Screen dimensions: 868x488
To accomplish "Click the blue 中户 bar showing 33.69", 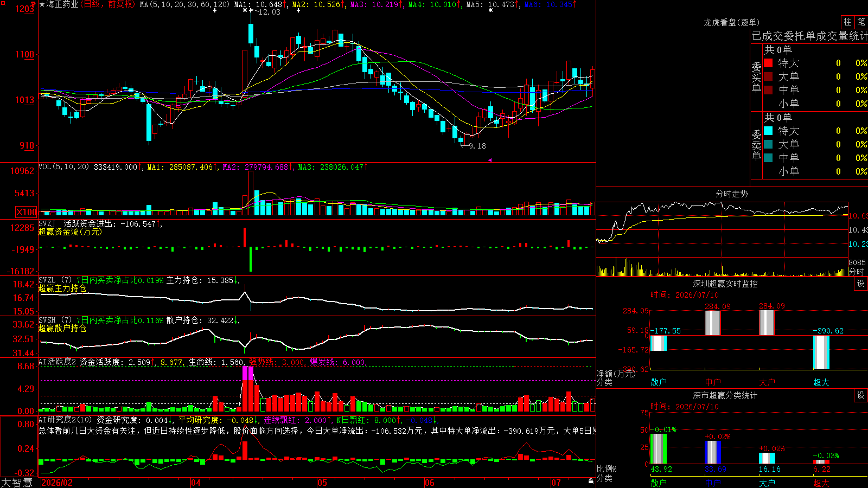I will pos(713,452).
